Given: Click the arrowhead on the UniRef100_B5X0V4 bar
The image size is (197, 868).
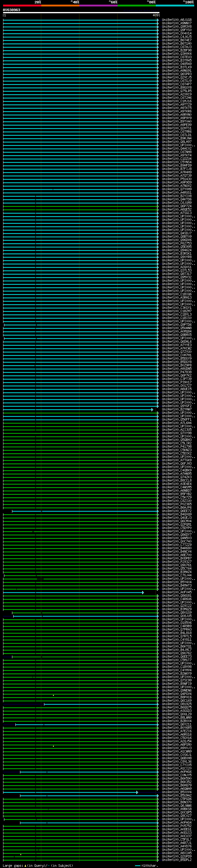Looking at the screenshot, I should point(137,792).
